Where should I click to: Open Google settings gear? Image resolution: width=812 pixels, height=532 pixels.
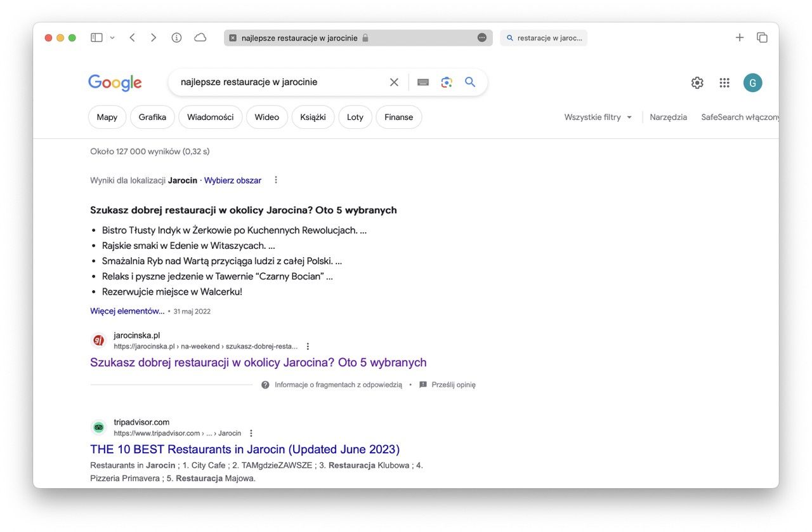click(x=697, y=83)
